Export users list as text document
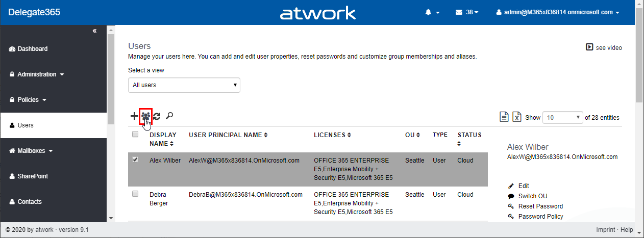The height and width of the screenshot is (238, 644). (x=504, y=117)
